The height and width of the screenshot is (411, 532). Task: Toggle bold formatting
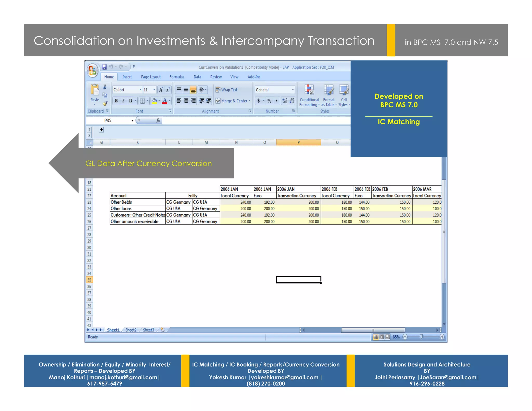tap(116, 101)
